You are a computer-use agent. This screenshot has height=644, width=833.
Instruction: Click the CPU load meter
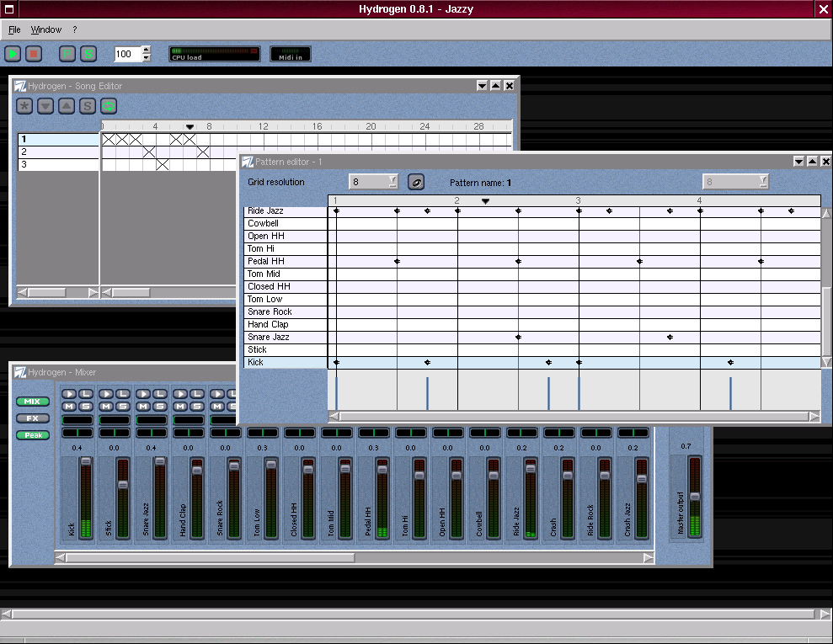click(215, 54)
